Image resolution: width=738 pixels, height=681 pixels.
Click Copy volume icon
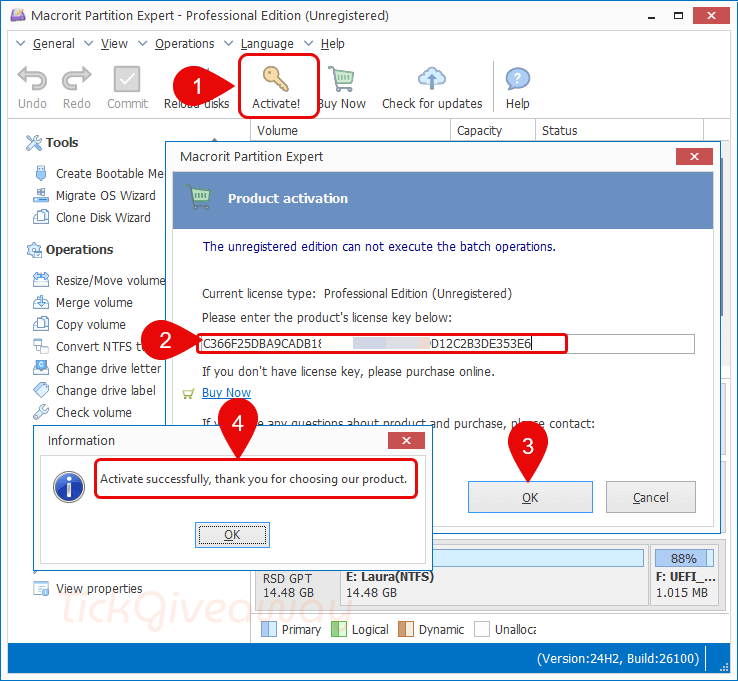(41, 324)
